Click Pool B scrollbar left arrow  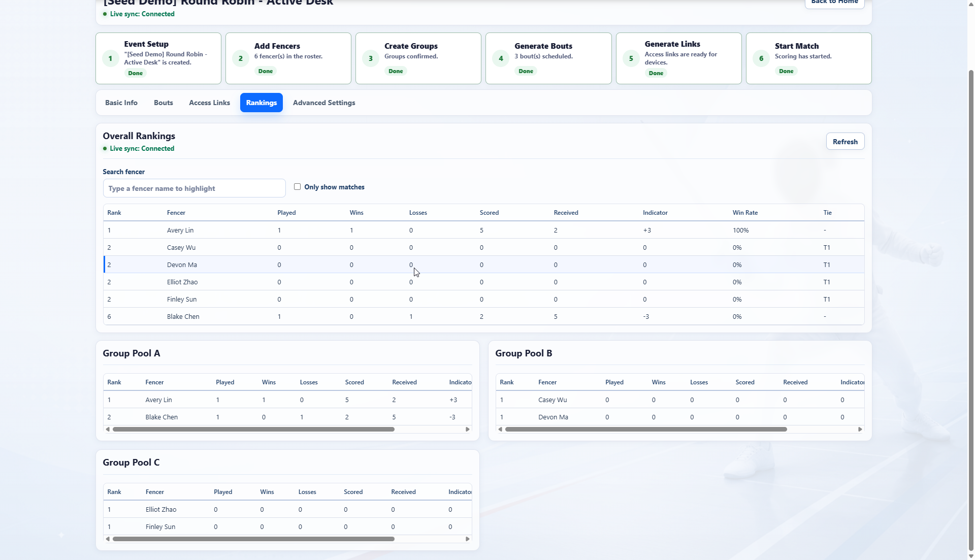(500, 430)
